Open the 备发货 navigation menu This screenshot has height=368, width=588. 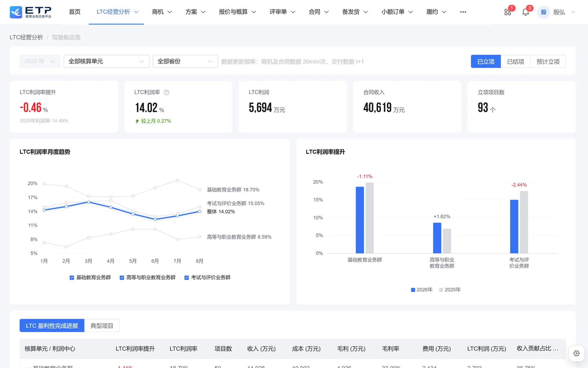[355, 12]
